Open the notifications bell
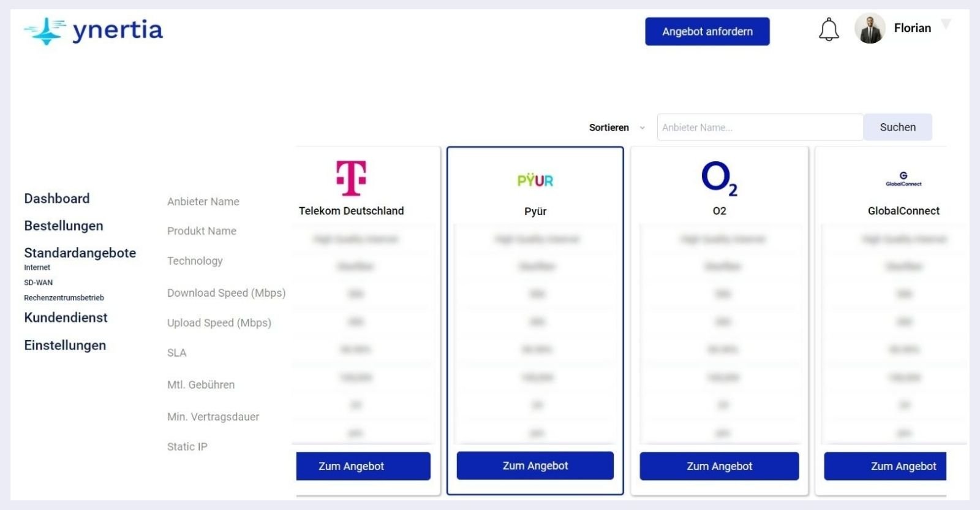This screenshot has width=980, height=510. [829, 29]
